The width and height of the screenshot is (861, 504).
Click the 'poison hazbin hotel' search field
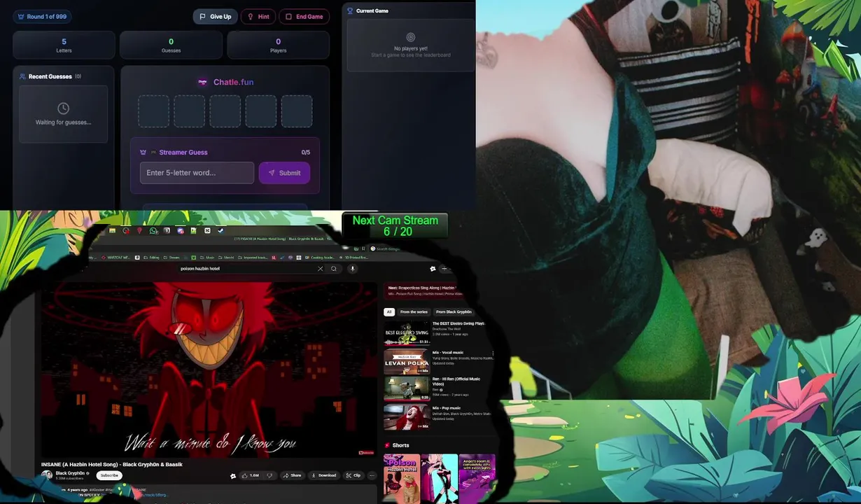click(245, 269)
